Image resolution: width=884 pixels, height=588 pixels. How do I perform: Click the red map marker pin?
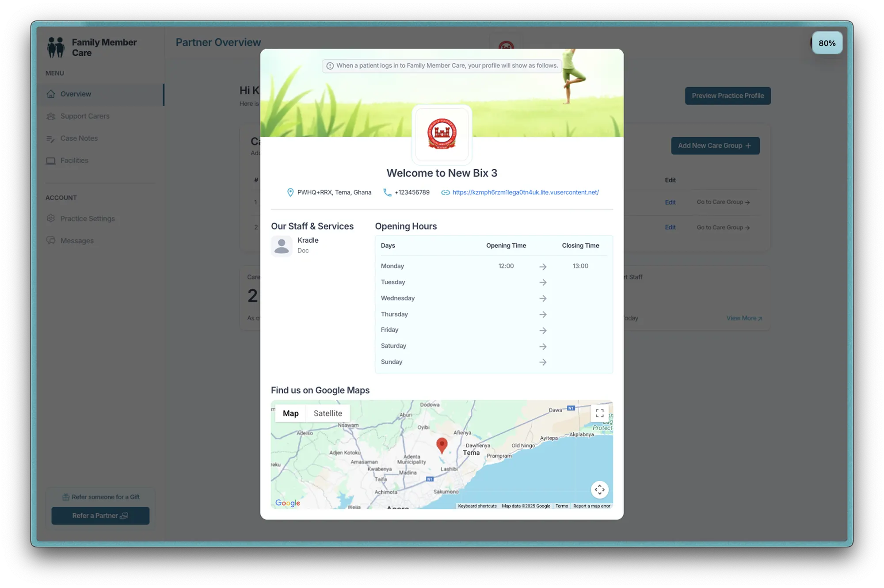pyautogui.click(x=442, y=445)
